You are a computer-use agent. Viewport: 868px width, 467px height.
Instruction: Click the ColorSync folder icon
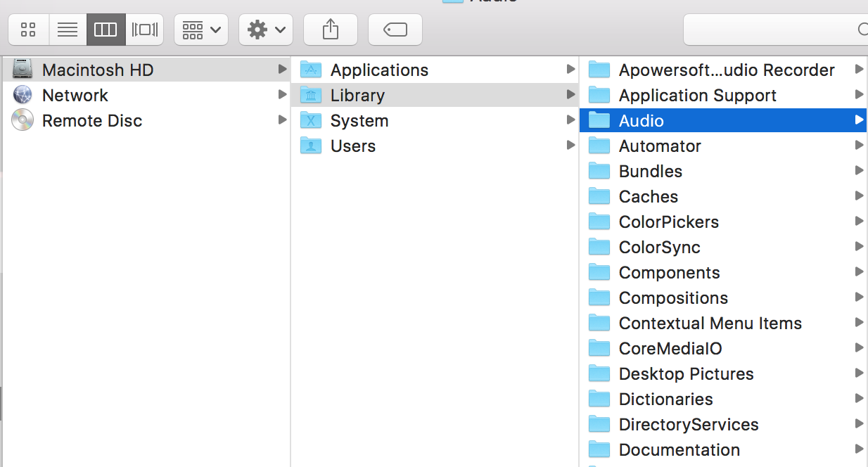coord(599,247)
